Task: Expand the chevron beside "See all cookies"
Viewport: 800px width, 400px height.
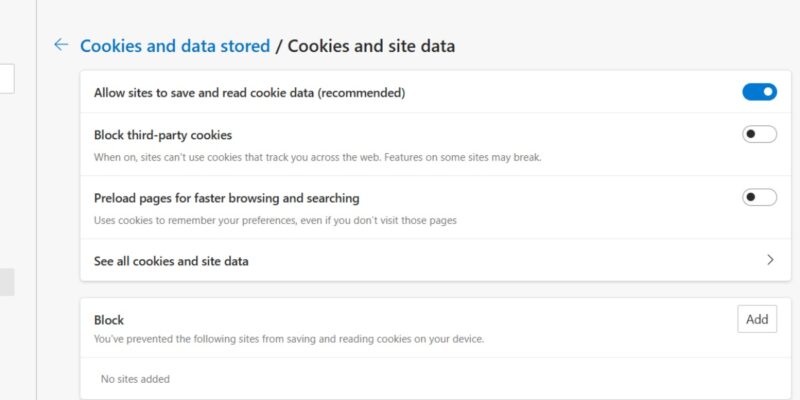Action: click(x=770, y=260)
